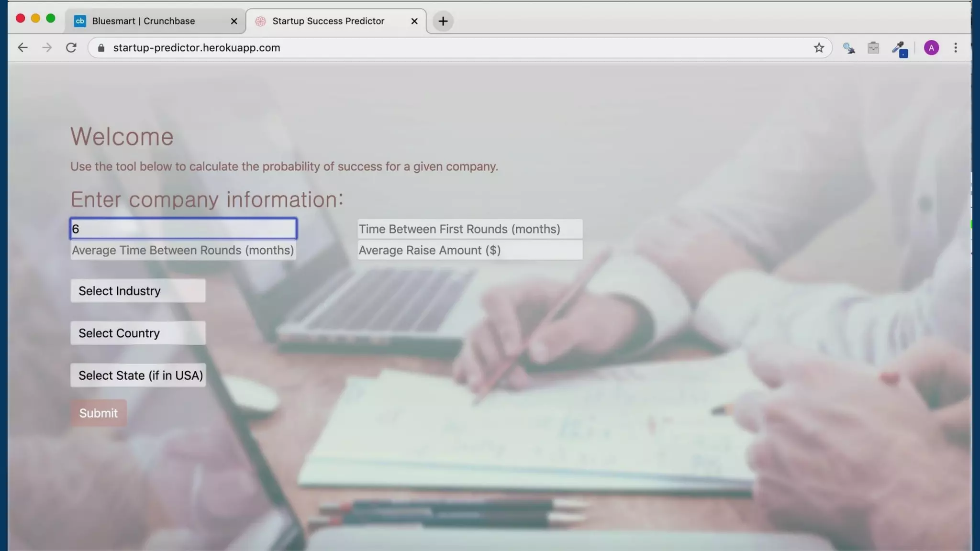Bookmark page with star icon
This screenshot has height=551, width=980.
click(819, 48)
